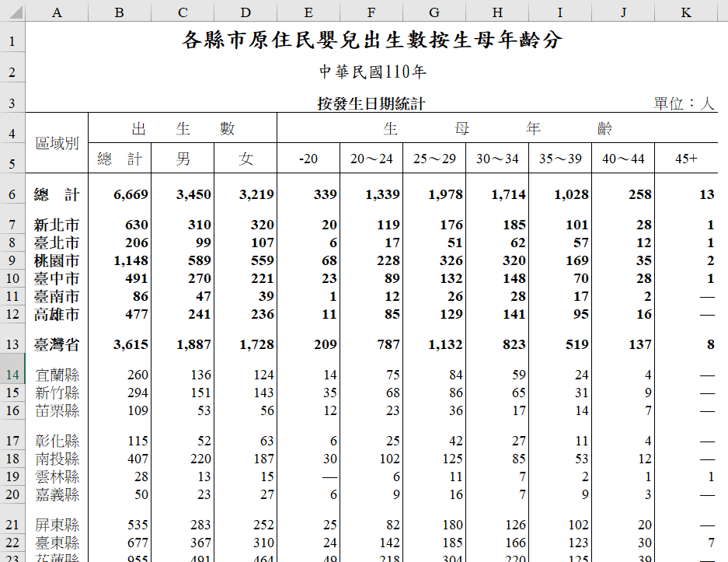Click the 區域別 header cell
Image resolution: width=728 pixels, height=562 pixels.
pos(57,143)
